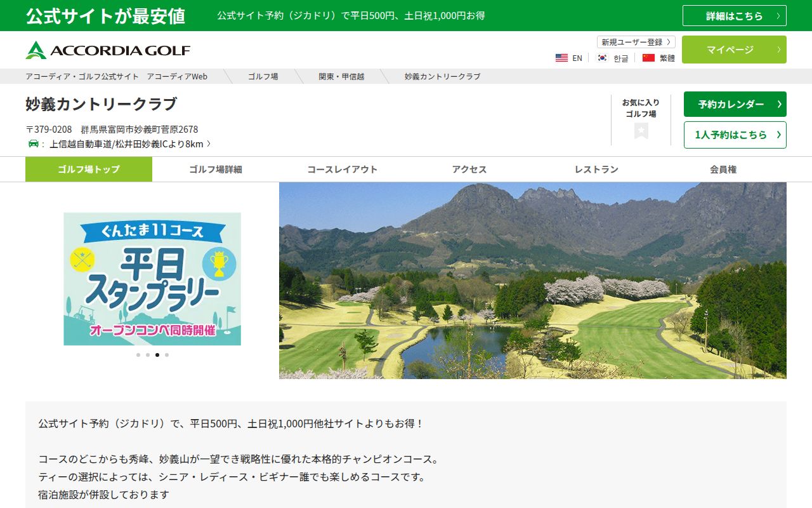Click EN language text
The height and width of the screenshot is (508, 812).
point(577,58)
